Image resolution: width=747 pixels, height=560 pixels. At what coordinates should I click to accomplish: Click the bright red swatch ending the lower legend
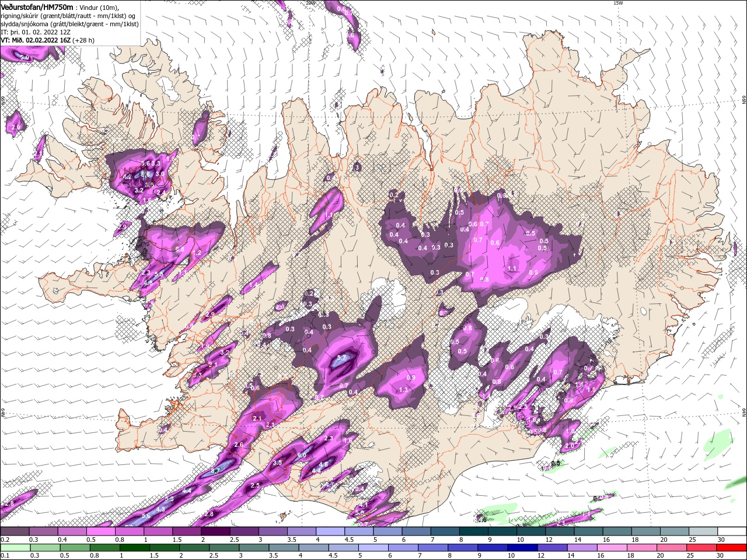click(x=732, y=548)
